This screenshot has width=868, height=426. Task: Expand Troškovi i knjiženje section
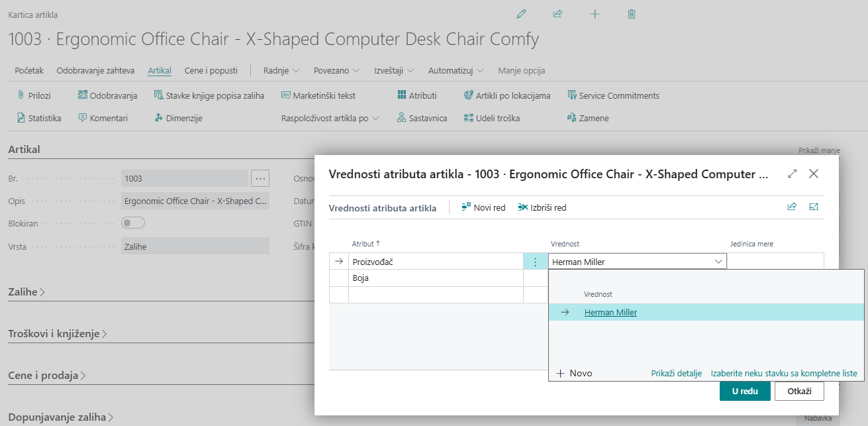(x=58, y=334)
